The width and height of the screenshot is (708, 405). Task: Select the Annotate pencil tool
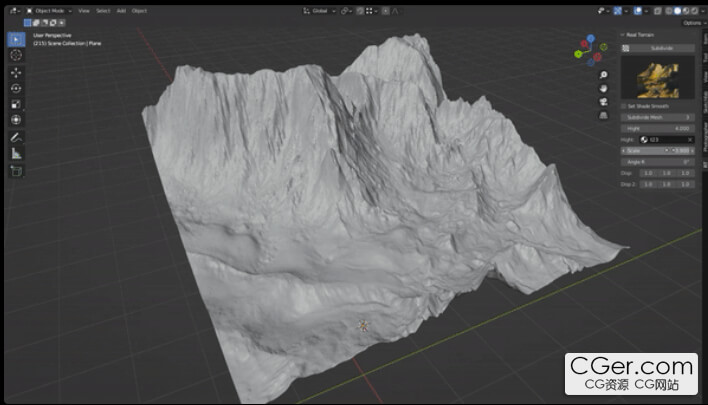(x=16, y=138)
